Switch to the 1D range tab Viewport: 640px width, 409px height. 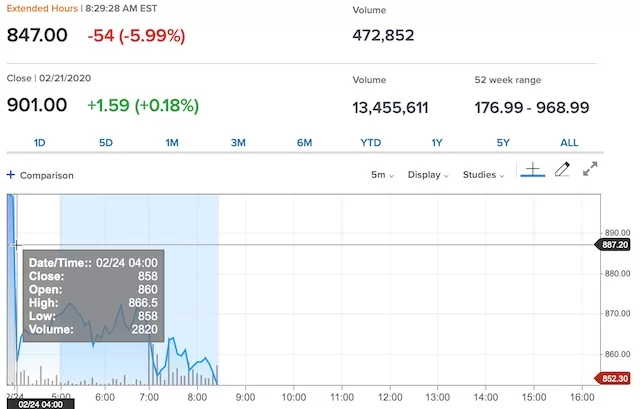click(x=40, y=143)
